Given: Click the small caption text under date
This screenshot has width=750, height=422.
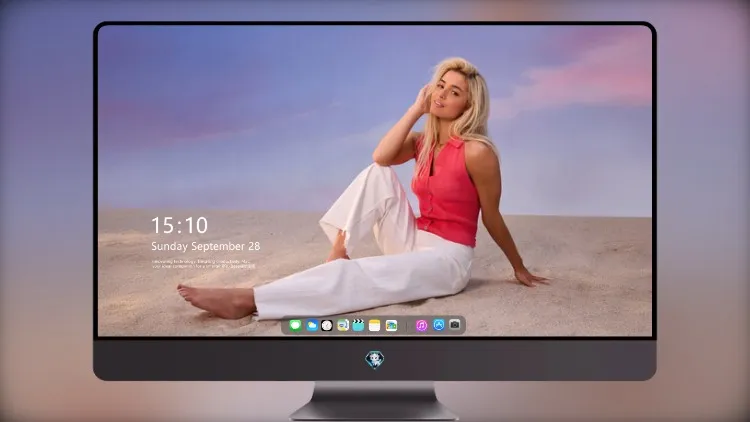Looking at the screenshot, I should 204,264.
